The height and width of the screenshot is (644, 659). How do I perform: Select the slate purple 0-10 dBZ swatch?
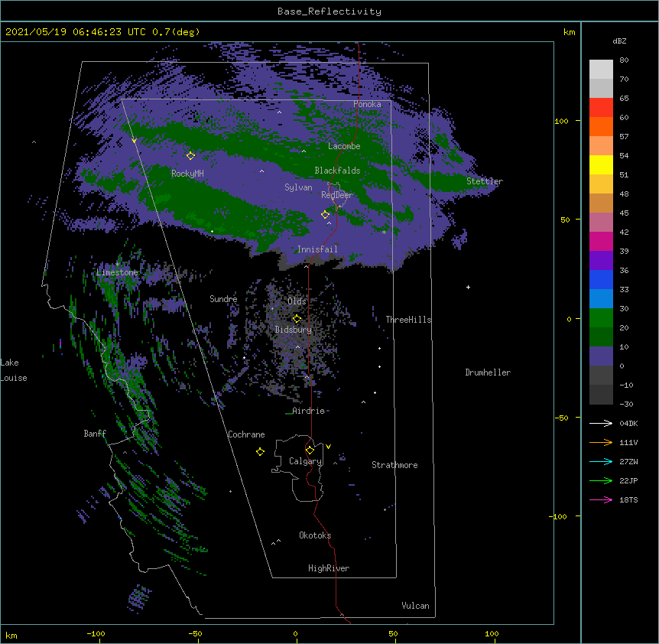tap(601, 356)
